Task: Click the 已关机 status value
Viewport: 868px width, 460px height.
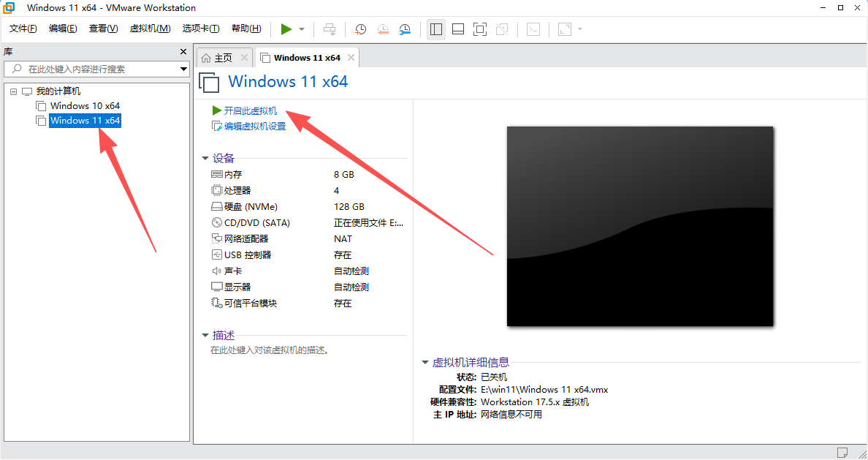Action: coord(494,377)
